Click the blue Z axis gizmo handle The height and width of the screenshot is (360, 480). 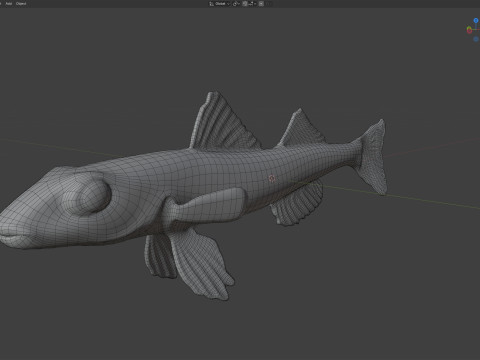click(x=476, y=20)
